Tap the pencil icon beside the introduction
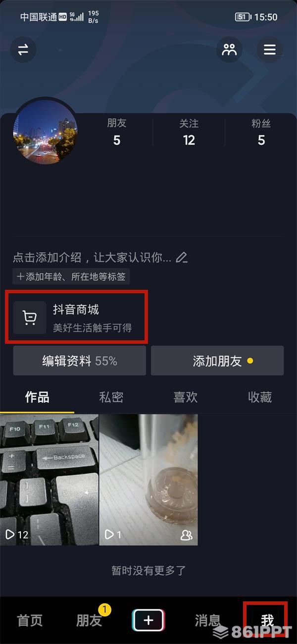Image resolution: width=297 pixels, height=644 pixels. click(x=182, y=258)
